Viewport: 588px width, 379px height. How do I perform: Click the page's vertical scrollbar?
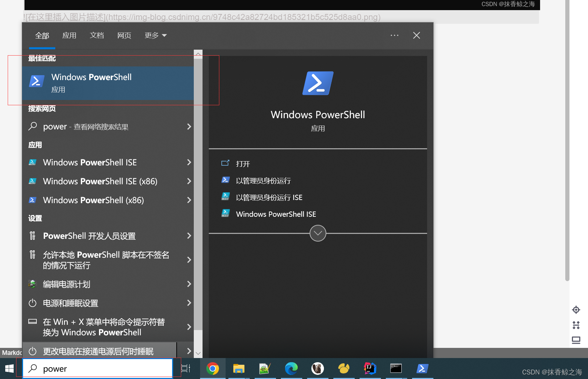coord(567,140)
